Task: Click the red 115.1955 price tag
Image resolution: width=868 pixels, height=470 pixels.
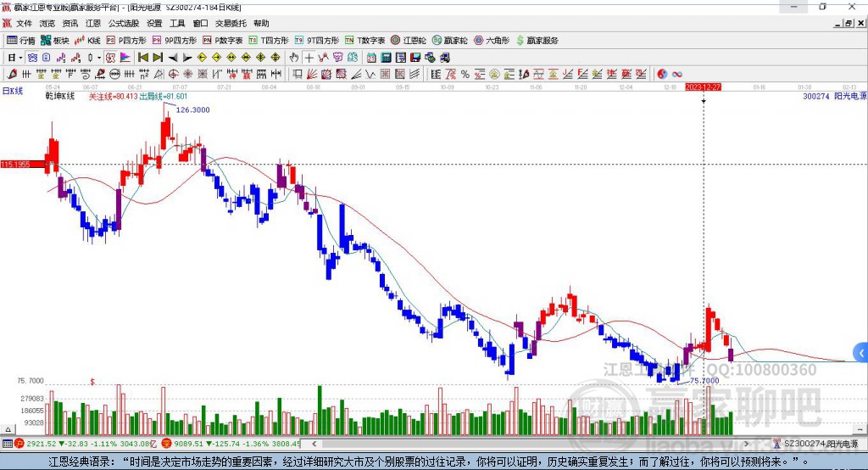Action: click(x=22, y=165)
